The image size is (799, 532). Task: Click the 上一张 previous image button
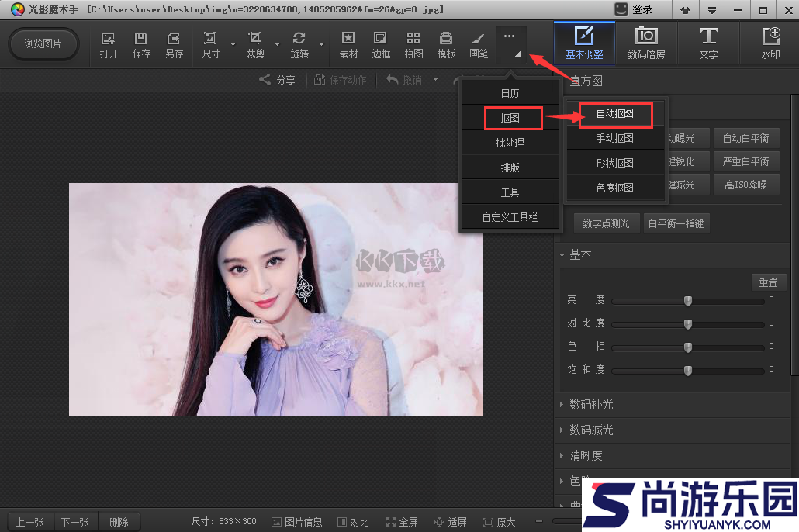pyautogui.click(x=30, y=522)
